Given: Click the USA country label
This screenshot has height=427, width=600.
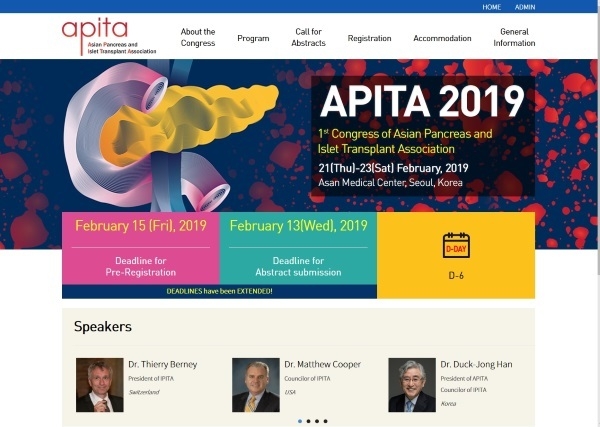Looking at the screenshot, I should 290,392.
